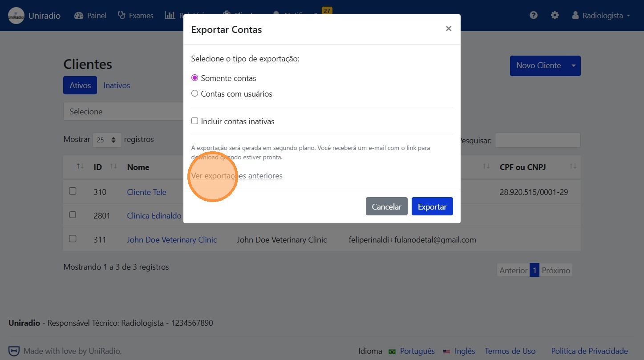644x360 pixels.
Task: Click the Brazil flag Português language
Action: 412,351
